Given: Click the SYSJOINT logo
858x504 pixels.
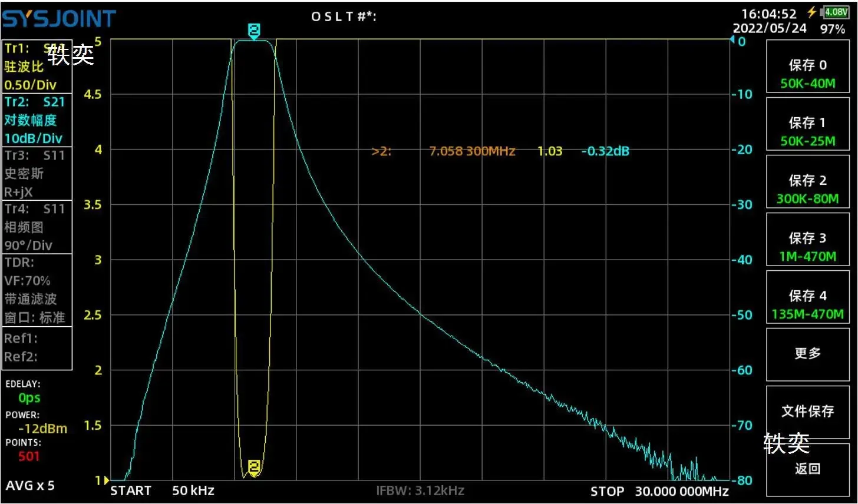Looking at the screenshot, I should (x=59, y=19).
